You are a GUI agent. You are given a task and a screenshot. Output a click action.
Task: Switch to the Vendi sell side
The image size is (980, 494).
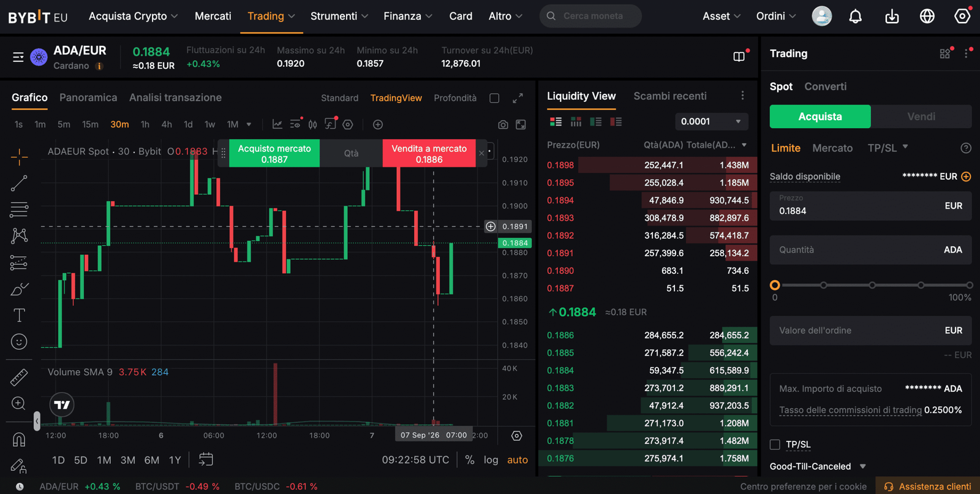[x=921, y=116]
